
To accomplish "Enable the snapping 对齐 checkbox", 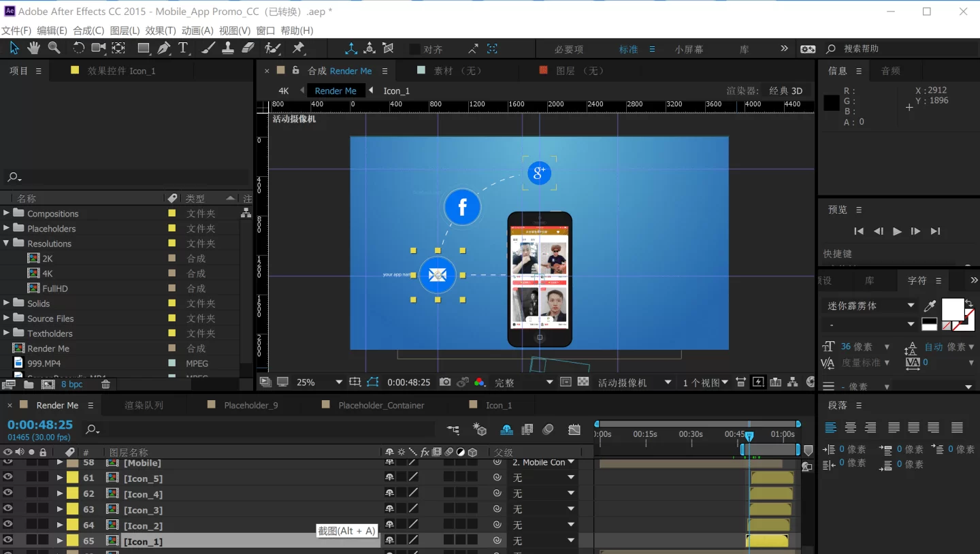I will click(414, 49).
